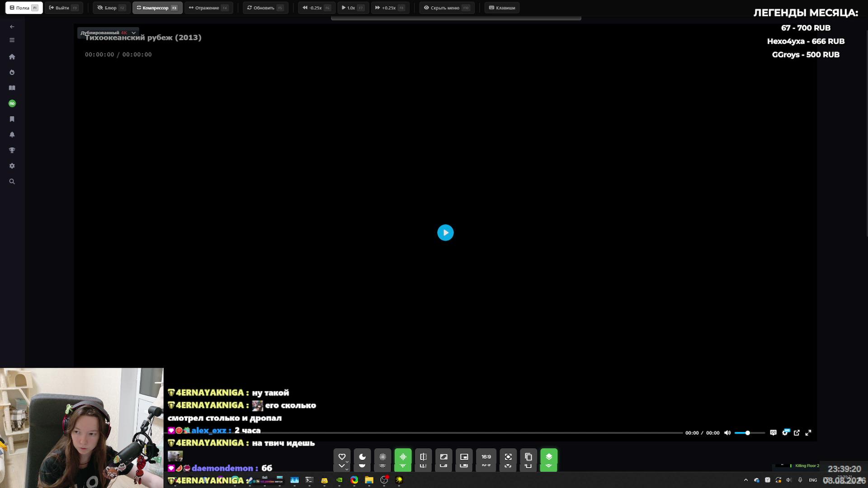Open the yellow starburst taskbar app
Screen dimensions: 868x488
coord(399,480)
